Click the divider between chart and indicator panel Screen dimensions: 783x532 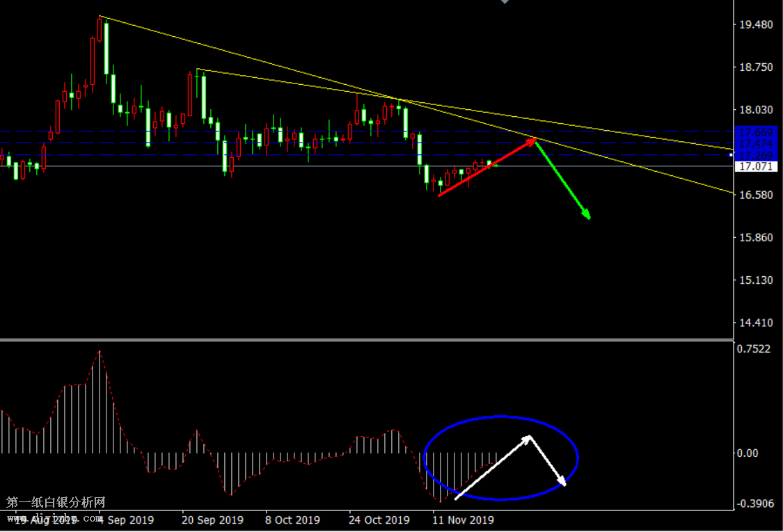point(366,339)
